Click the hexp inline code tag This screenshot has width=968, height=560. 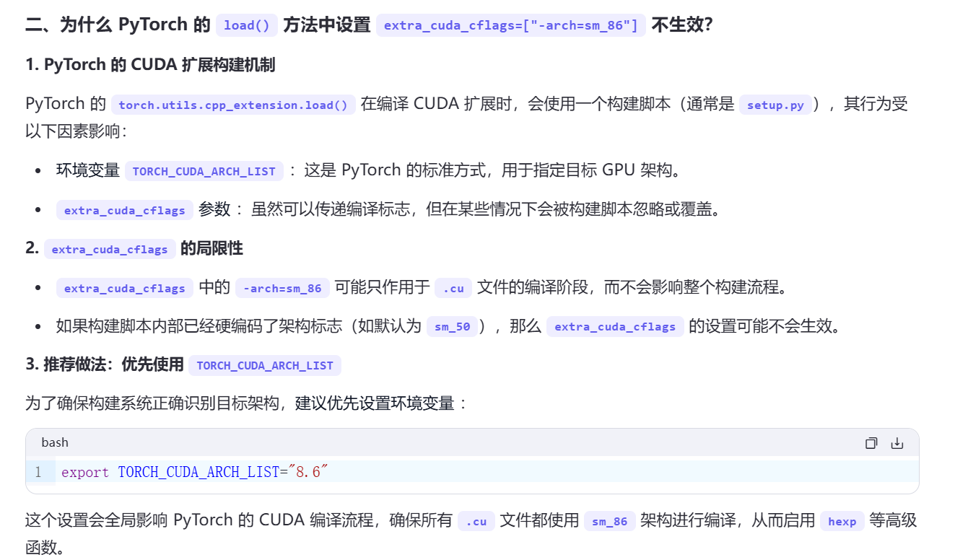[842, 521]
